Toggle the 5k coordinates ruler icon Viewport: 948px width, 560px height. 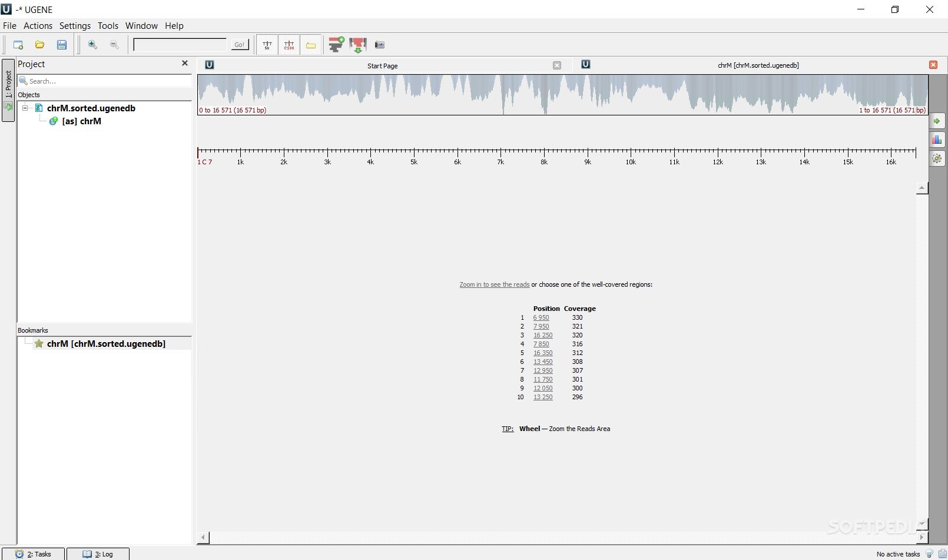pyautogui.click(x=267, y=45)
